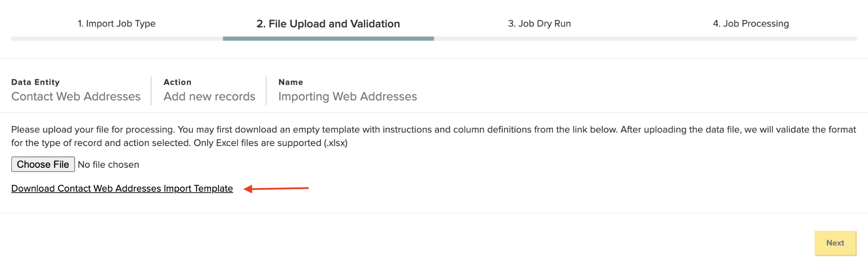This screenshot has height=266, width=868.
Task: Click the 'Contact Web Addresses' entity value
Action: [76, 96]
